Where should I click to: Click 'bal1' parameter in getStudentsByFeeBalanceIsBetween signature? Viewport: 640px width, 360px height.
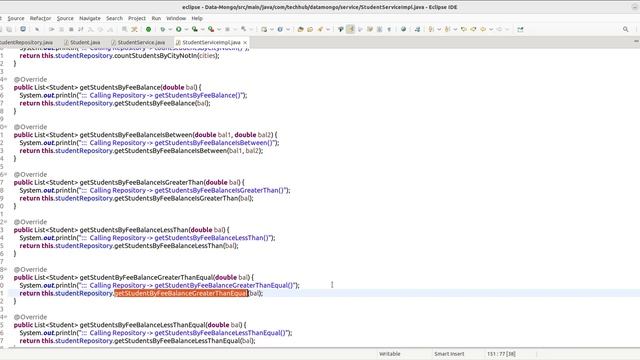(224, 135)
